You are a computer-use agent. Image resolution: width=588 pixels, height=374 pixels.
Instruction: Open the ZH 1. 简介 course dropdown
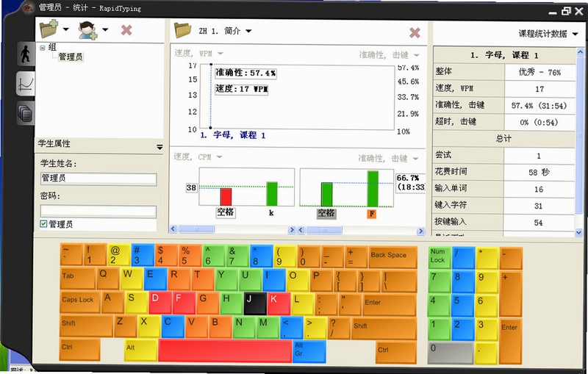[x=248, y=31]
